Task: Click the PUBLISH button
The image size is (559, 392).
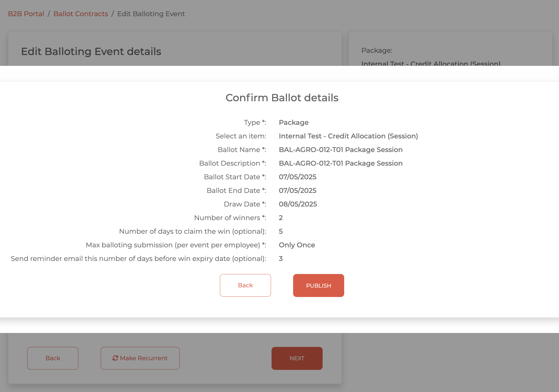Action: (318, 285)
